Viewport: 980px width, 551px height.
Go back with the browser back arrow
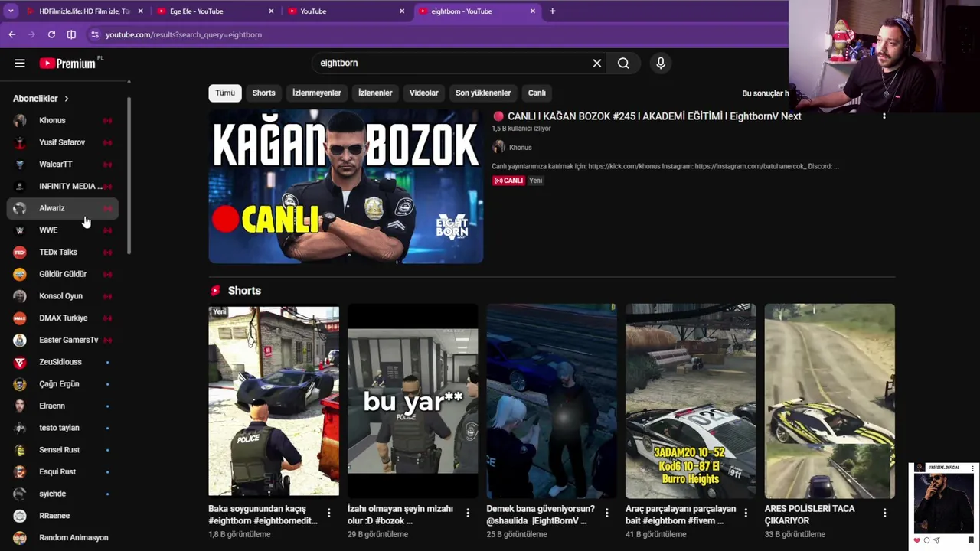click(12, 34)
